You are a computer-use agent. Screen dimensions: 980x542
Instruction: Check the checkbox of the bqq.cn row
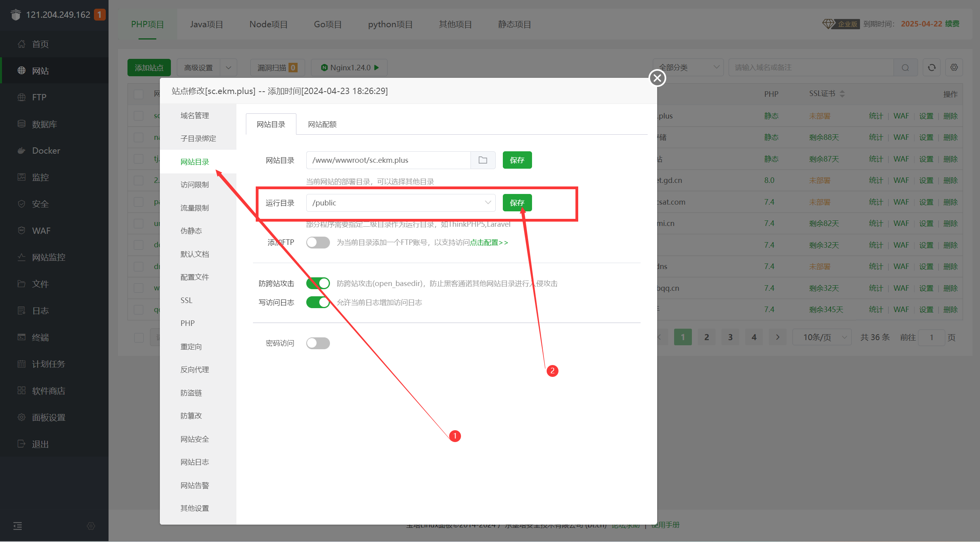coord(139,288)
